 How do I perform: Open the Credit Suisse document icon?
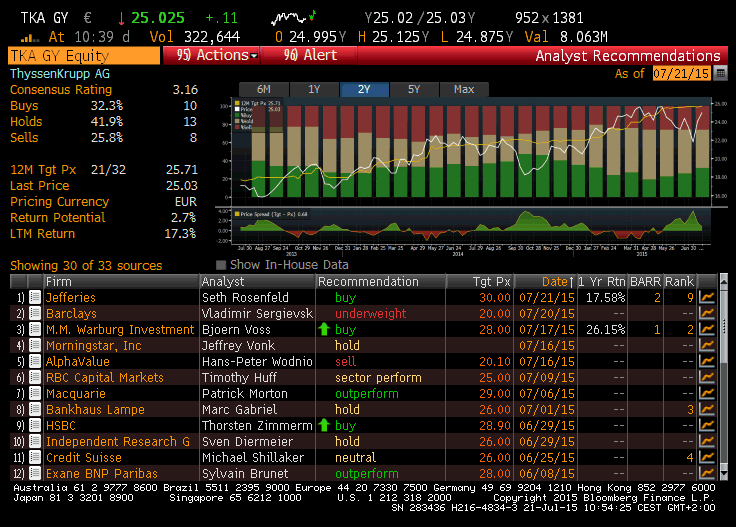[x=35, y=457]
